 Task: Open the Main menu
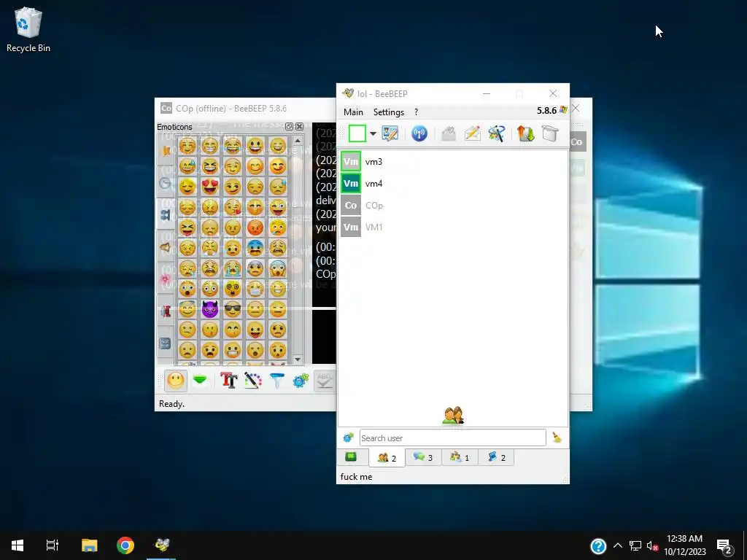(x=353, y=112)
